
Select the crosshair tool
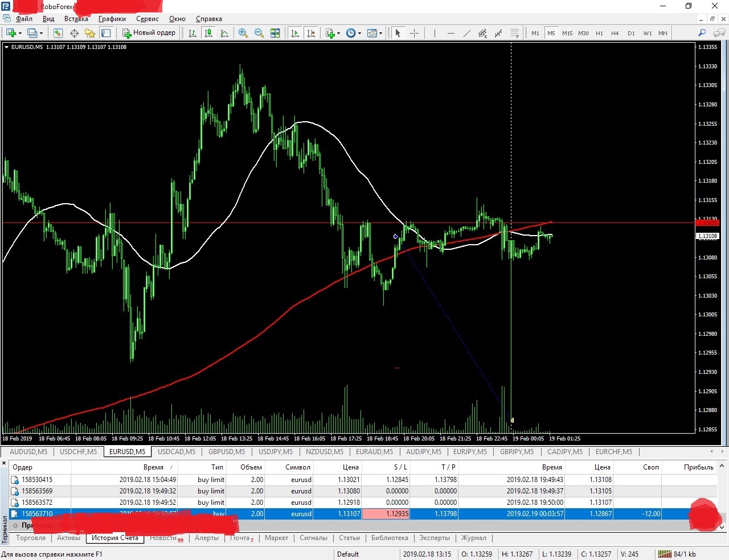point(414,33)
